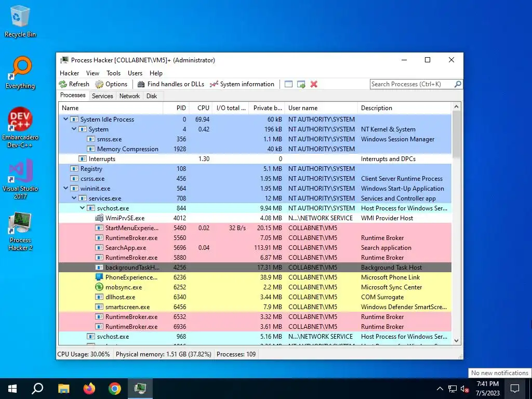Image resolution: width=532 pixels, height=399 pixels.
Task: Click the find window and thread icon
Action: tap(301, 84)
